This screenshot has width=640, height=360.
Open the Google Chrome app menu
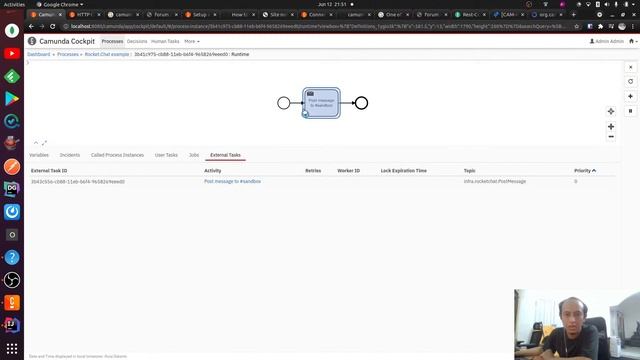[60, 4]
